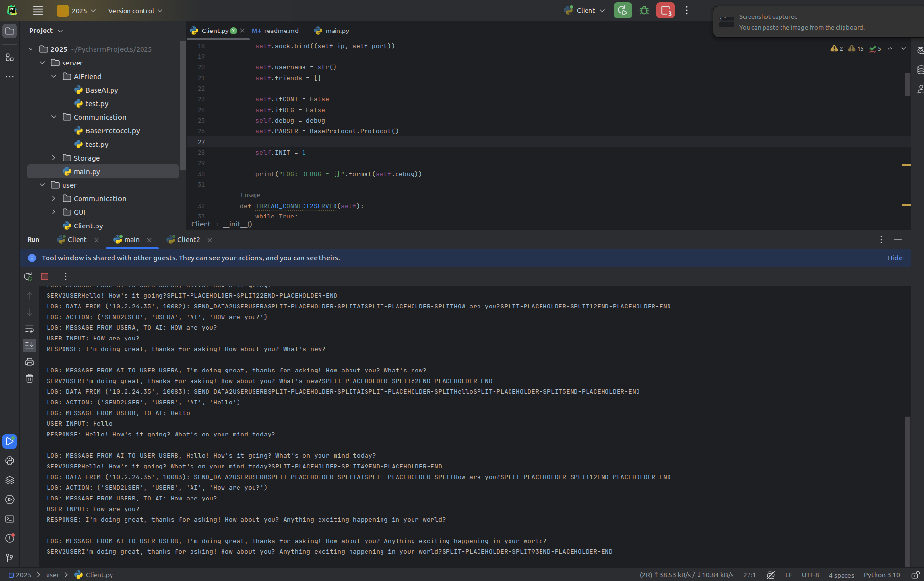Open Version control menu
924x581 pixels.
coord(135,11)
